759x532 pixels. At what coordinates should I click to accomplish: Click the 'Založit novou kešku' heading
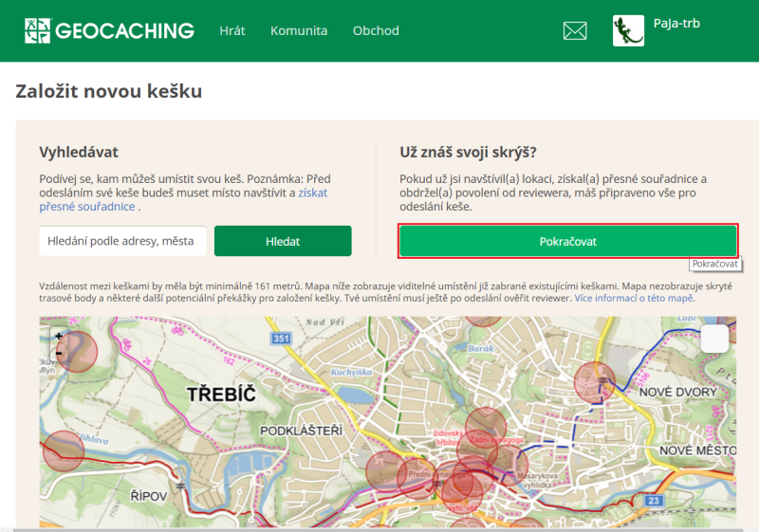[109, 91]
